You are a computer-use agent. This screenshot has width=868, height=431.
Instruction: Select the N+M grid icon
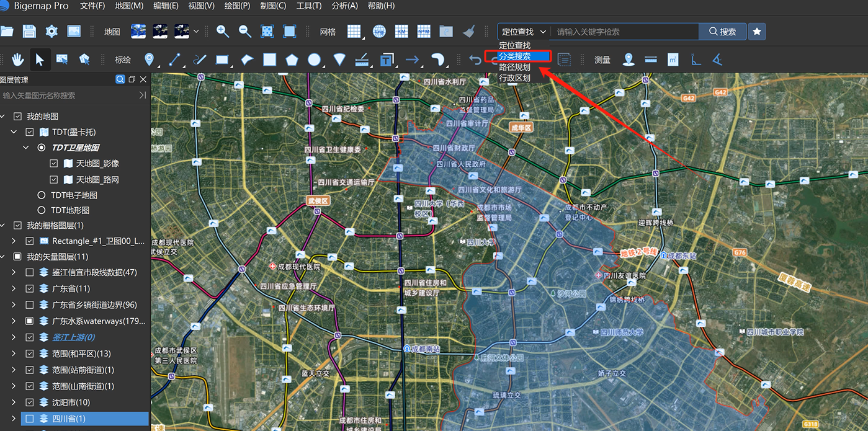[x=424, y=31]
